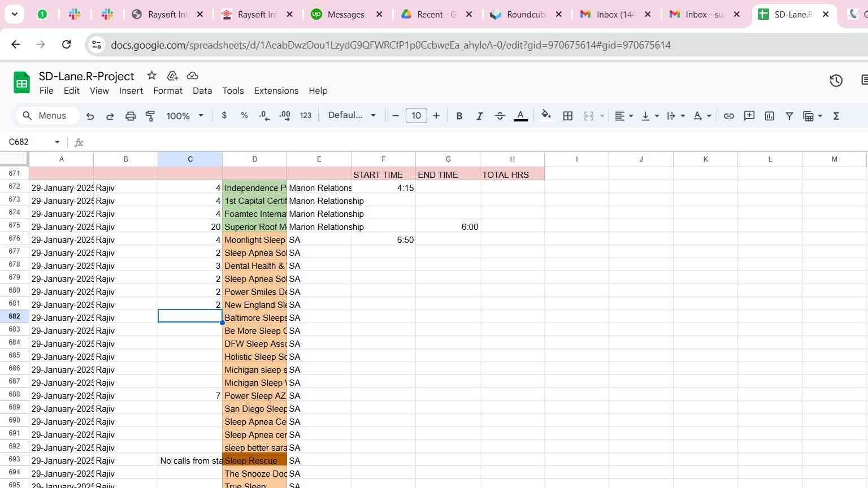The width and height of the screenshot is (868, 488).
Task: Open version history clock icon
Action: pyautogui.click(x=836, y=81)
